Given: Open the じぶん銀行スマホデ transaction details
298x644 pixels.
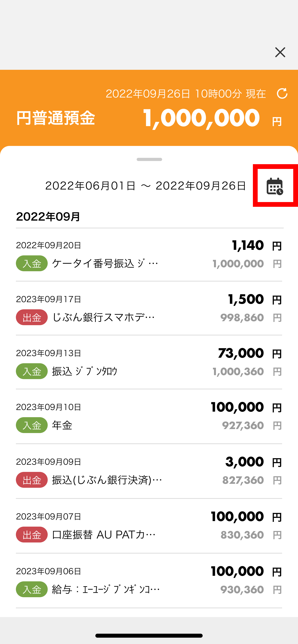Looking at the screenshot, I should click(149, 308).
